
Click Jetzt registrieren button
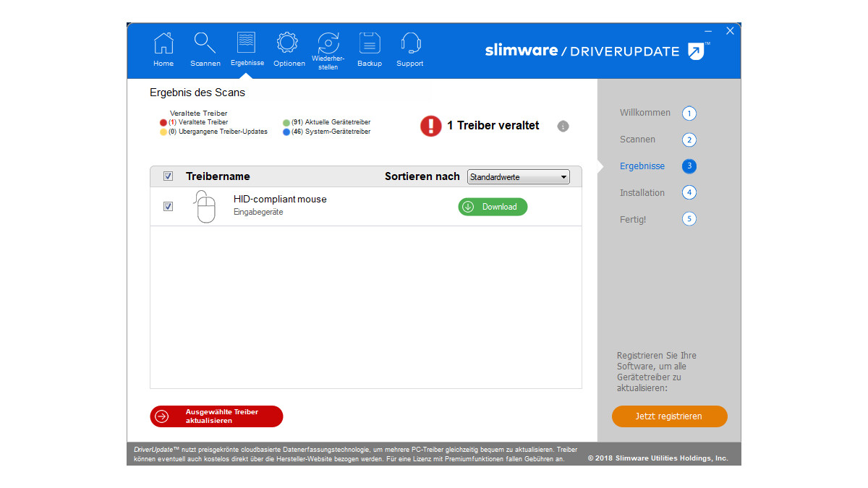tap(669, 416)
